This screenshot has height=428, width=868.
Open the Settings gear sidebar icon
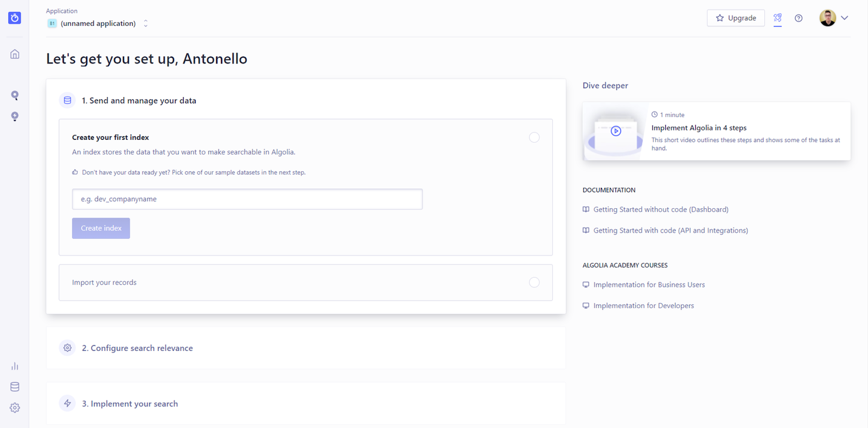pyautogui.click(x=15, y=408)
